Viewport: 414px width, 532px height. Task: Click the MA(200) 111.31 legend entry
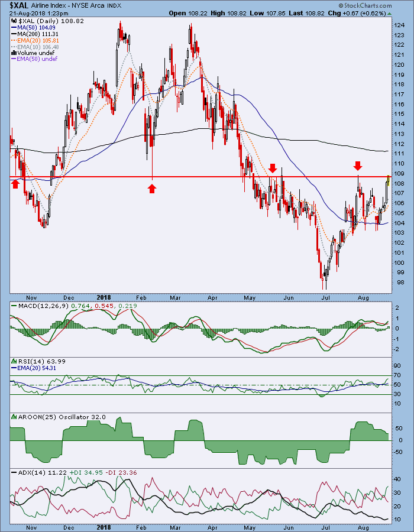(x=37, y=34)
